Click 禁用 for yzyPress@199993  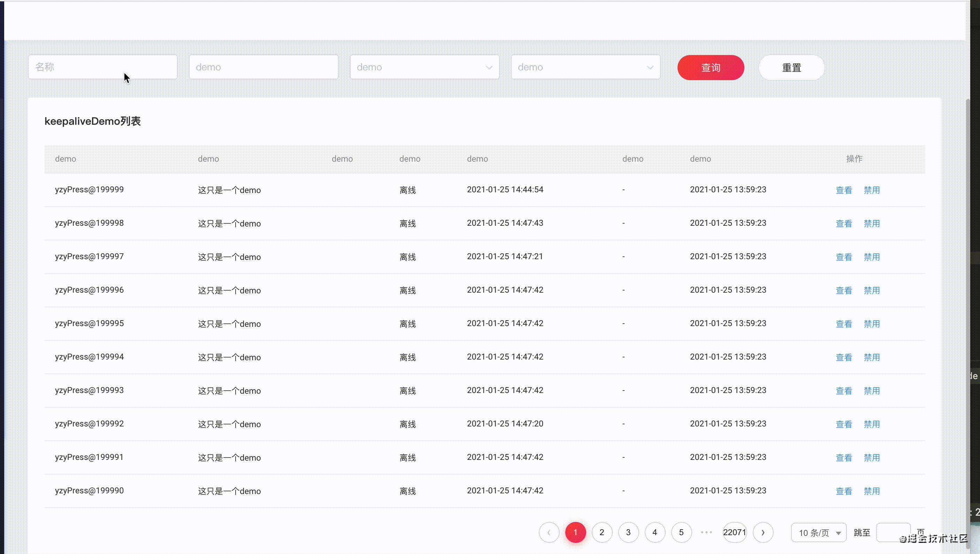(x=872, y=391)
